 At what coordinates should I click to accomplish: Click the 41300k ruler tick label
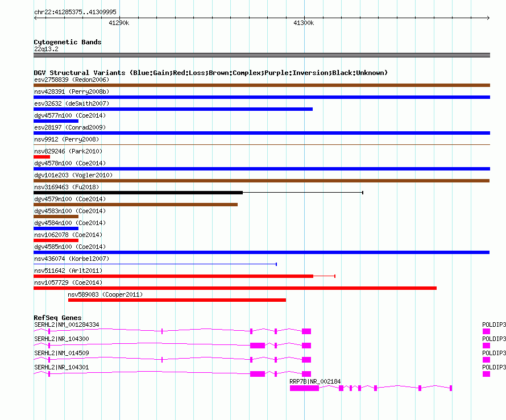coord(304,23)
